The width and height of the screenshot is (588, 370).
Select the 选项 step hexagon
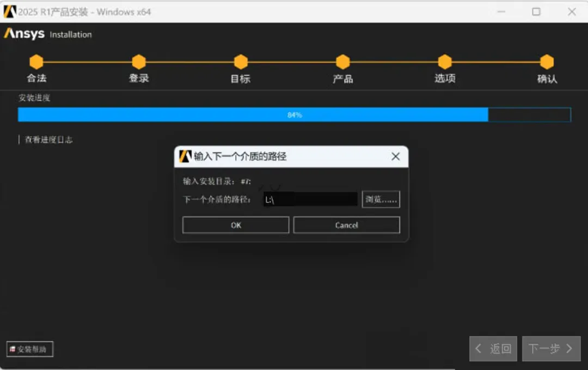(x=445, y=62)
